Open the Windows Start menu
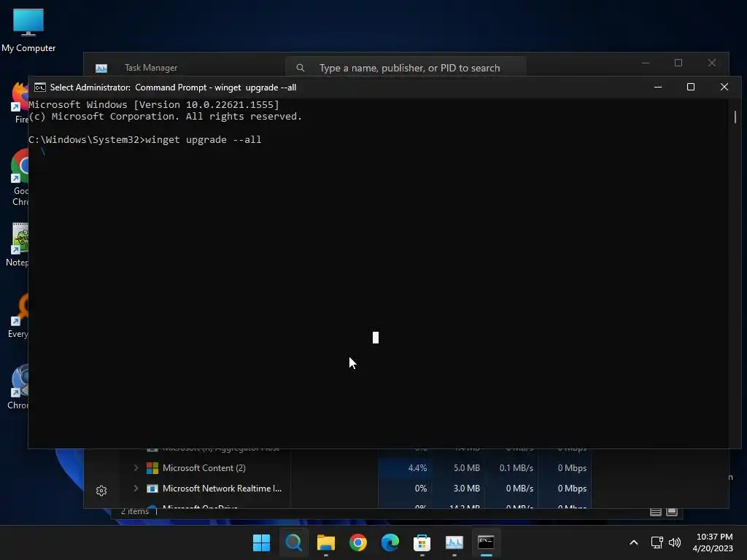The height and width of the screenshot is (560, 747). [x=261, y=542]
